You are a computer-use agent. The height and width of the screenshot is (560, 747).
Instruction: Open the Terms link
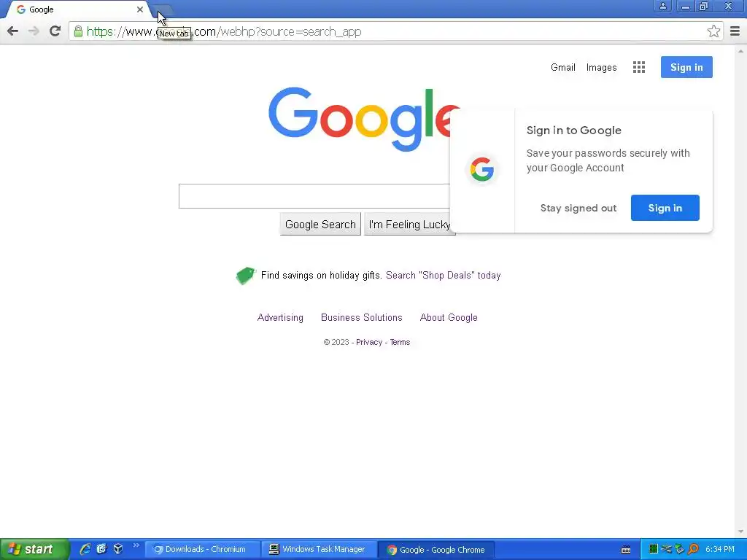pos(400,342)
